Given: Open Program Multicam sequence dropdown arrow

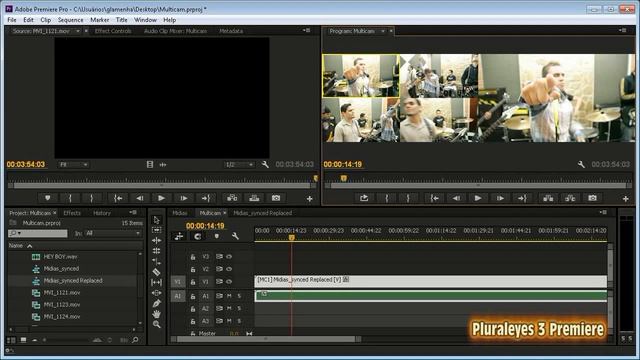Looking at the screenshot, I should pyautogui.click(x=383, y=31).
